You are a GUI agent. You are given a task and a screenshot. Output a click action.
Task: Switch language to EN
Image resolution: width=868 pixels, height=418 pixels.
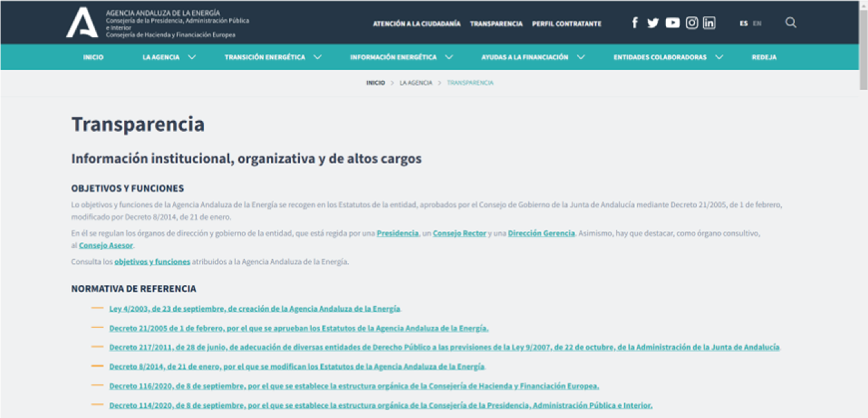coord(757,23)
